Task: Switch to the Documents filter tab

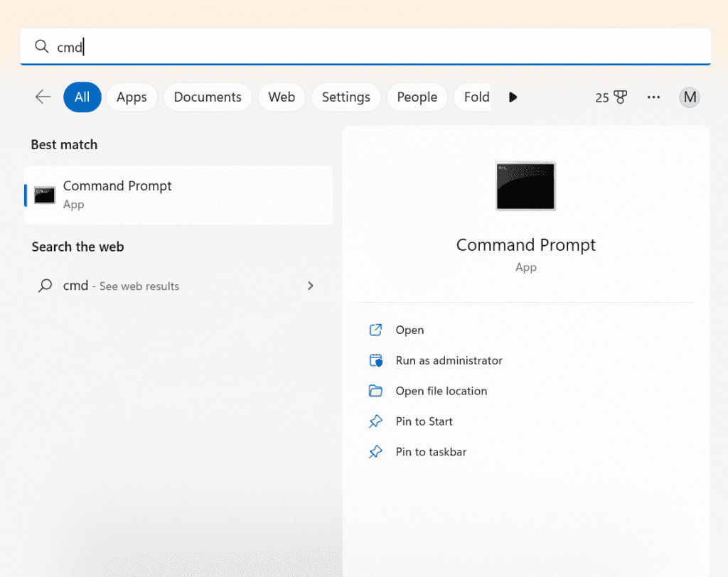Action: click(x=208, y=97)
